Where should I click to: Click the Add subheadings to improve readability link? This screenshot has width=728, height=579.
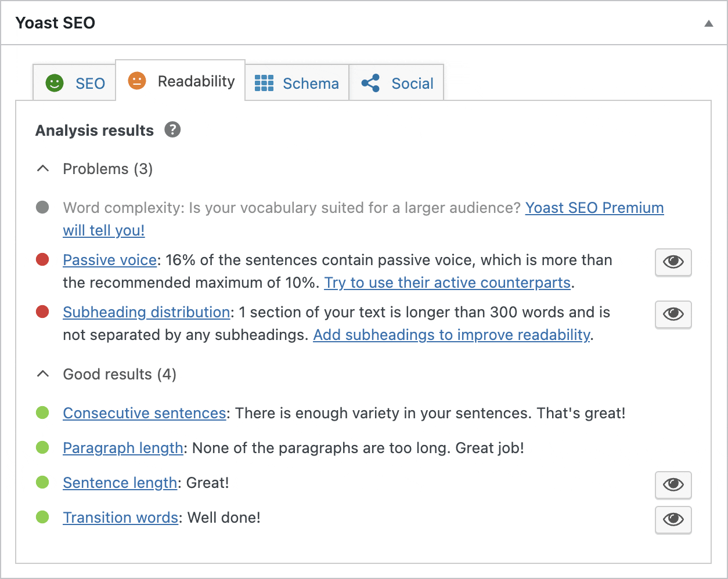point(452,335)
